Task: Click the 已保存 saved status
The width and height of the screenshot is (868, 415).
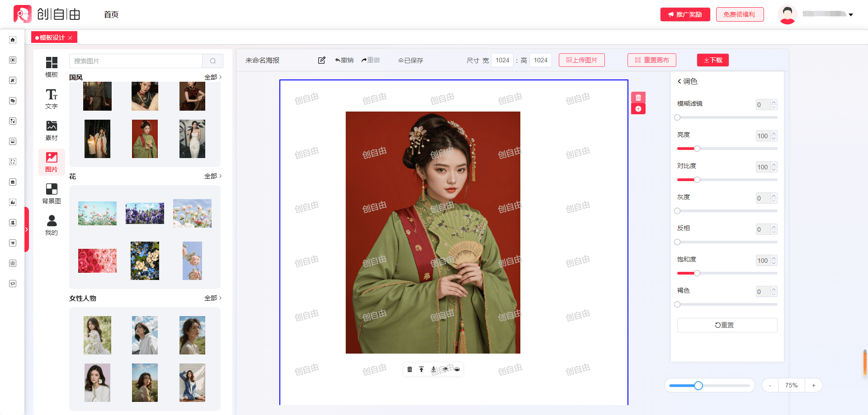Action: pyautogui.click(x=410, y=60)
